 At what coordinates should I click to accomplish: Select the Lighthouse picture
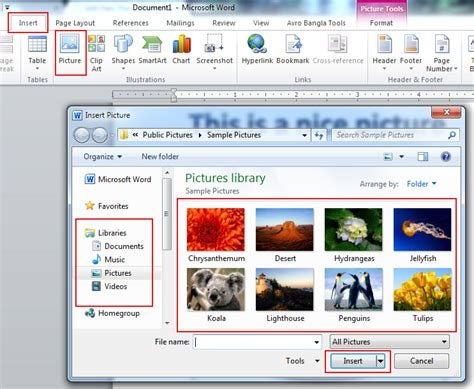[x=285, y=295]
